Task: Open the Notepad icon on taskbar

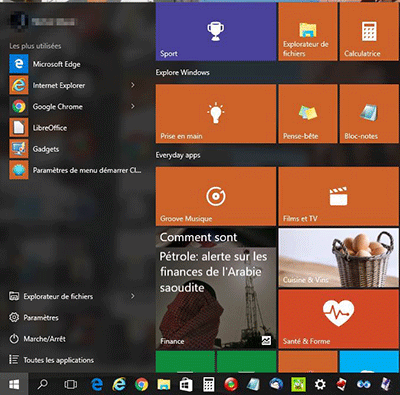Action: (x=253, y=384)
